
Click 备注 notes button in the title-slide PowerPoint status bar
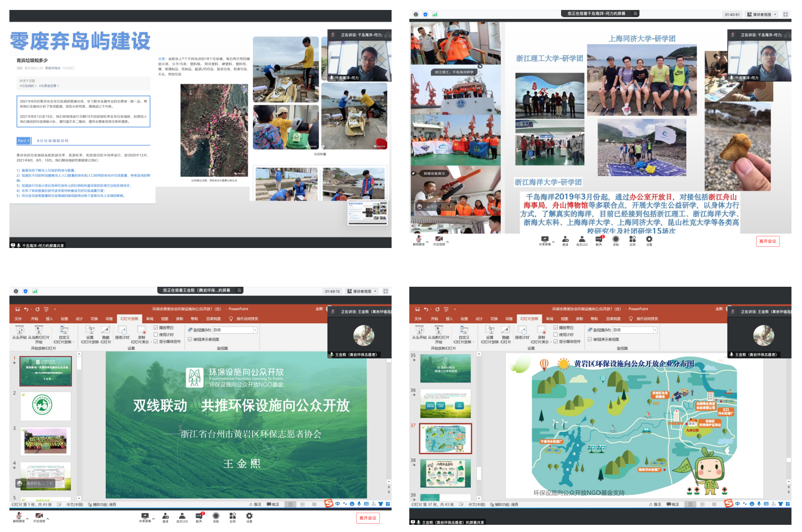click(255, 504)
